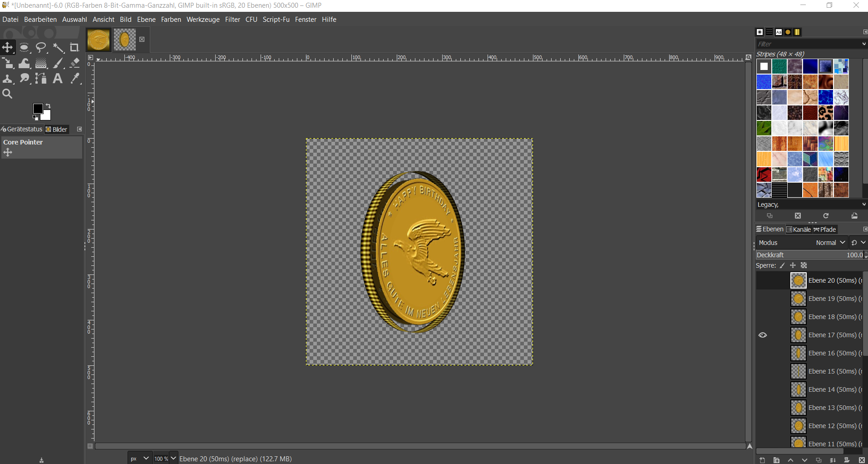This screenshot has width=868, height=464.
Task: Swap foreground and background colors
Action: coord(48,105)
